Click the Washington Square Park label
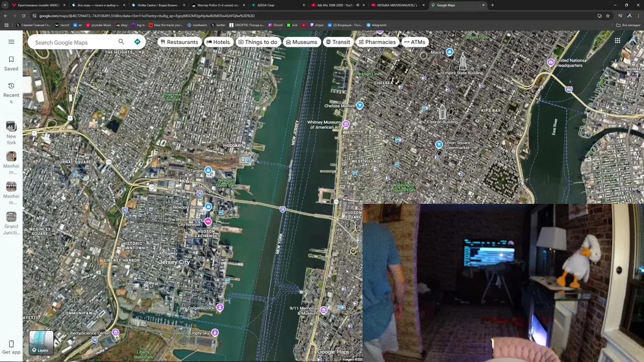 click(404, 188)
